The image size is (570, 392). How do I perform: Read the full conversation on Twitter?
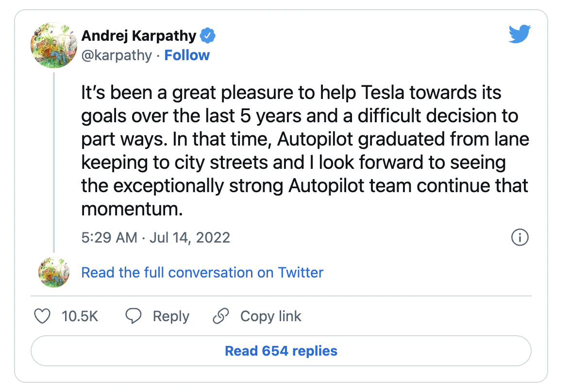202,273
